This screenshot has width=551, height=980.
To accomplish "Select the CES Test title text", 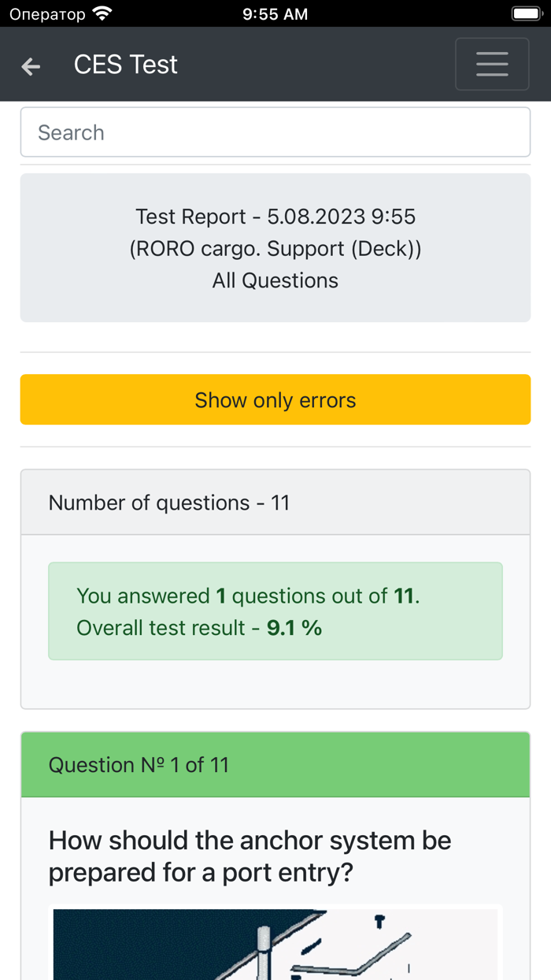I will coord(125,65).
